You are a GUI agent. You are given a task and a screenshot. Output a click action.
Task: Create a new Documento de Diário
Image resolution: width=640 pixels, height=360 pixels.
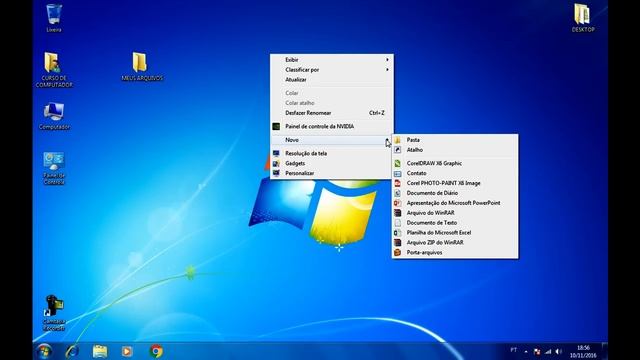[455, 193]
